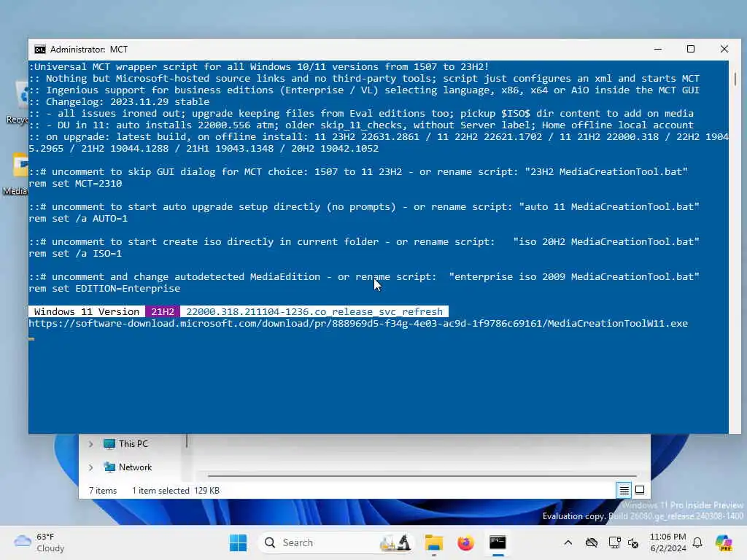Show hidden system tray icons
The image size is (747, 560).
[568, 542]
